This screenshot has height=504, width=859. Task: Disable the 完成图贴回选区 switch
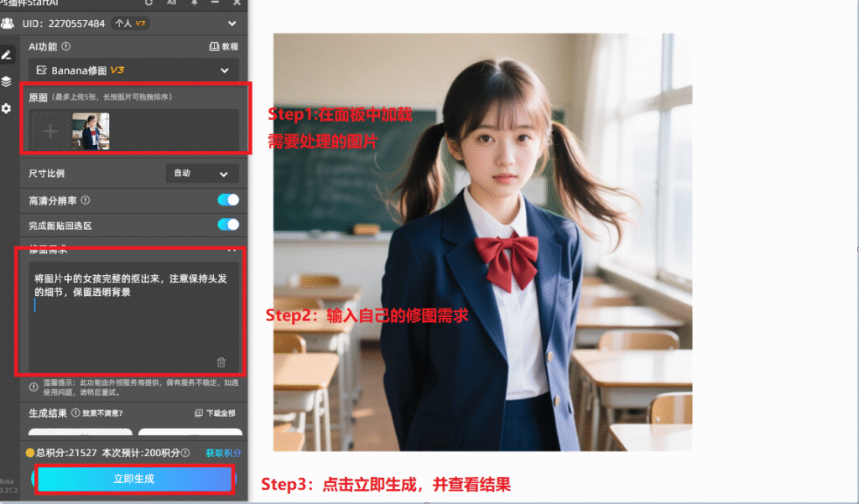227,226
